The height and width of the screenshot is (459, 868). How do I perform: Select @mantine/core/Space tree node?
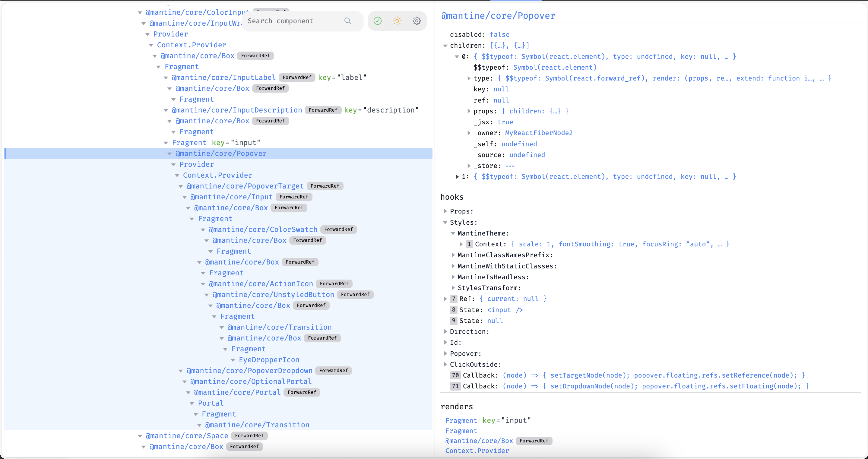pyautogui.click(x=187, y=436)
